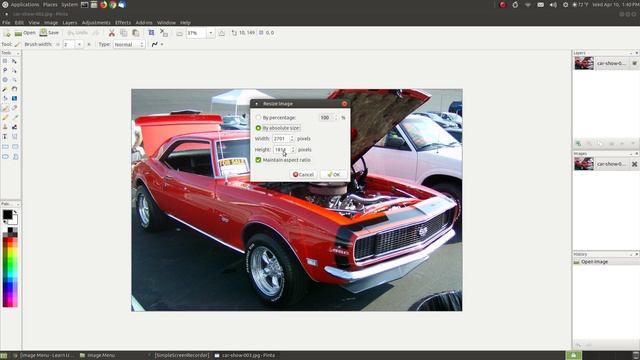Click the Copy icon in toolbar

pos(123,33)
